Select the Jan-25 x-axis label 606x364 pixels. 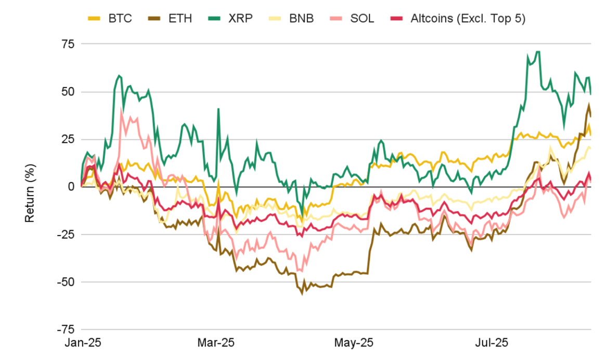(x=83, y=343)
